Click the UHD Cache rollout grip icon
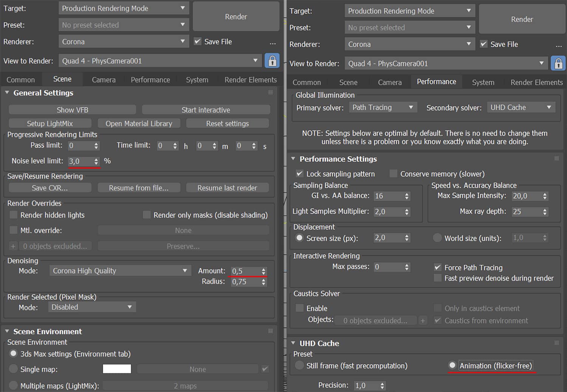This screenshot has width=567, height=392. [x=556, y=343]
